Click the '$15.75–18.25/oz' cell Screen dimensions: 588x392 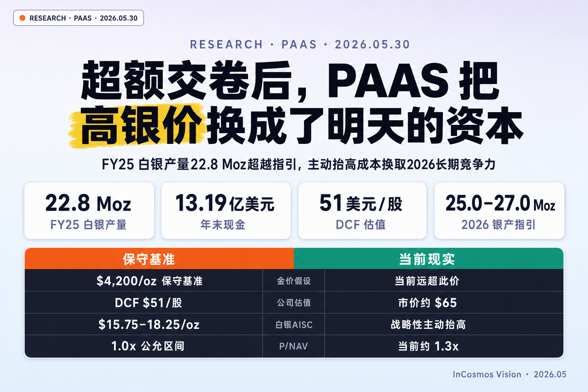coord(144,324)
